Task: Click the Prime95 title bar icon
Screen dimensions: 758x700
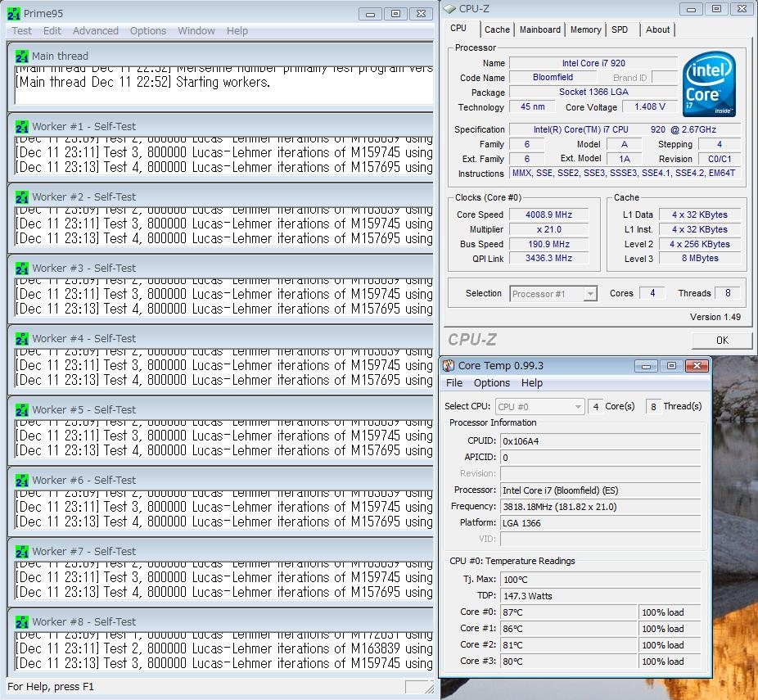Action: tap(14, 14)
